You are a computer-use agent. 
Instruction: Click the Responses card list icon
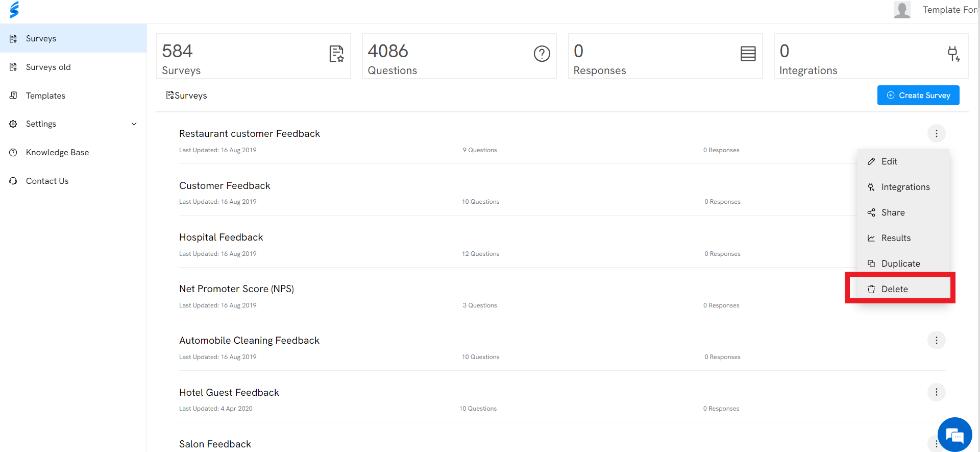tap(748, 54)
